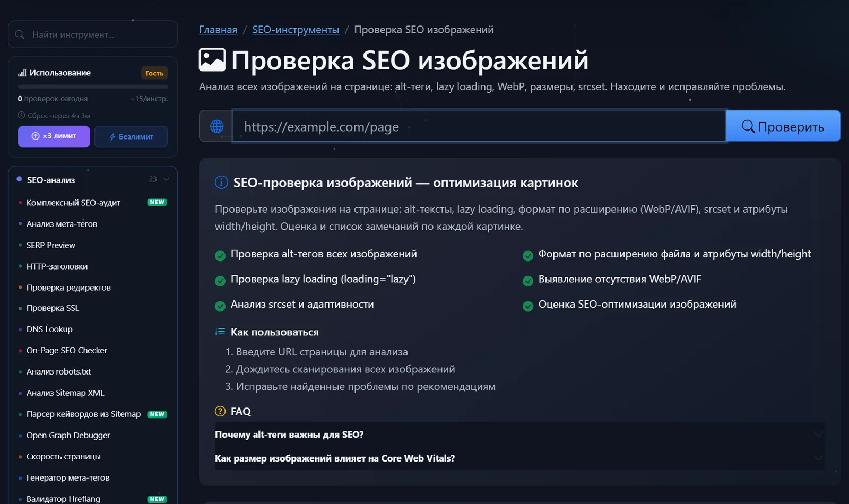Collapse the SEO-анализ section chevron
The image size is (849, 504).
[166, 179]
